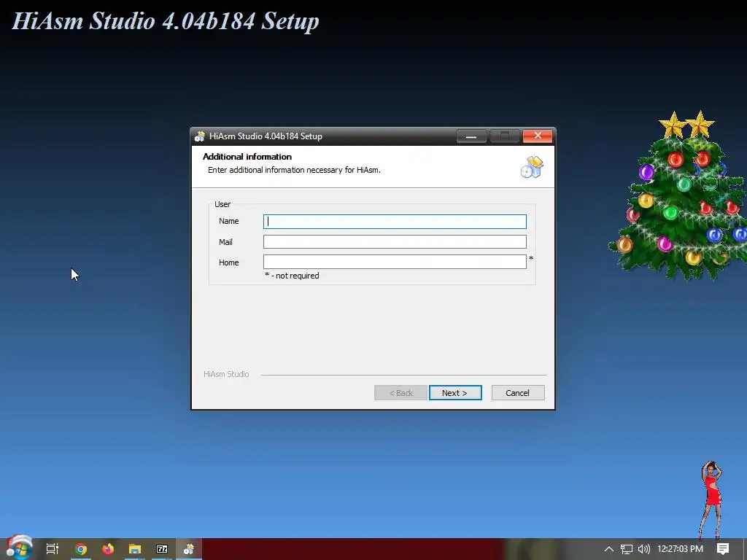Image resolution: width=747 pixels, height=560 pixels.
Task: Click the disabled maximize button of Setup
Action: coord(505,136)
